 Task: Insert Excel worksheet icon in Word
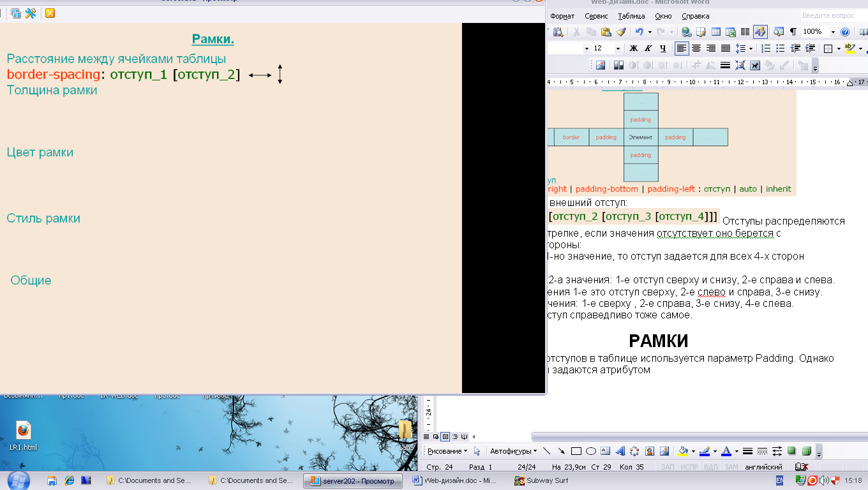[x=731, y=32]
